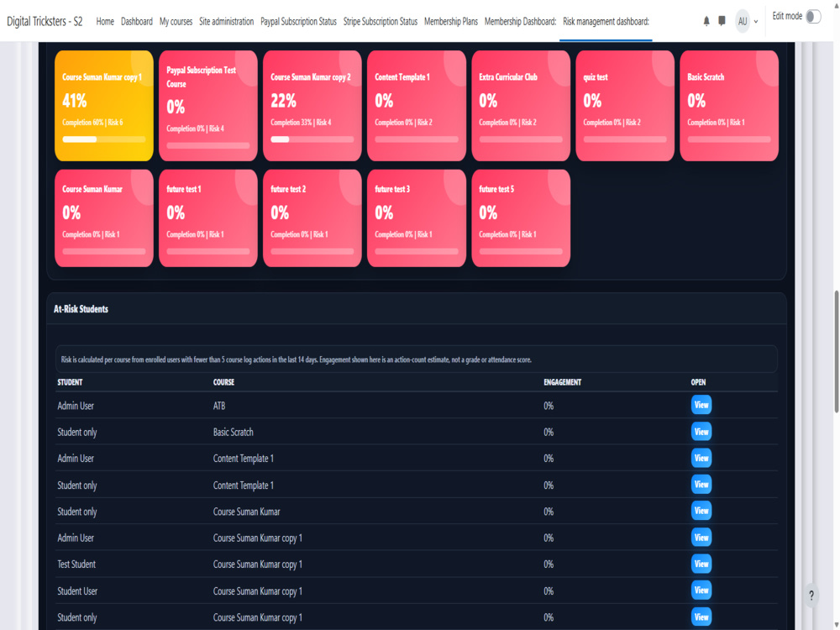Click View for Test Student row
This screenshot has width=840, height=630.
click(701, 564)
